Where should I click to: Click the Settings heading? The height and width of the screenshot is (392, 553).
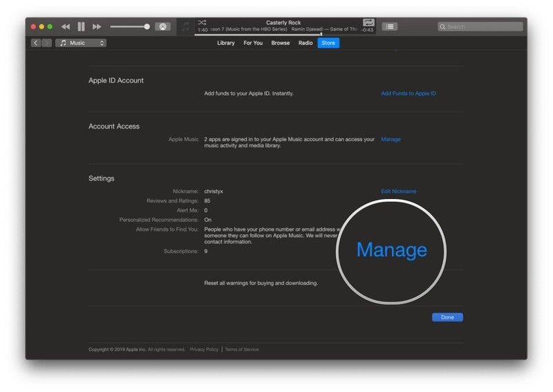coord(101,178)
